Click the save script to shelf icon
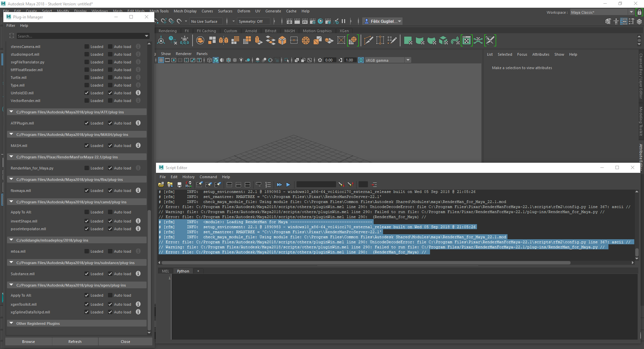 pos(189,185)
